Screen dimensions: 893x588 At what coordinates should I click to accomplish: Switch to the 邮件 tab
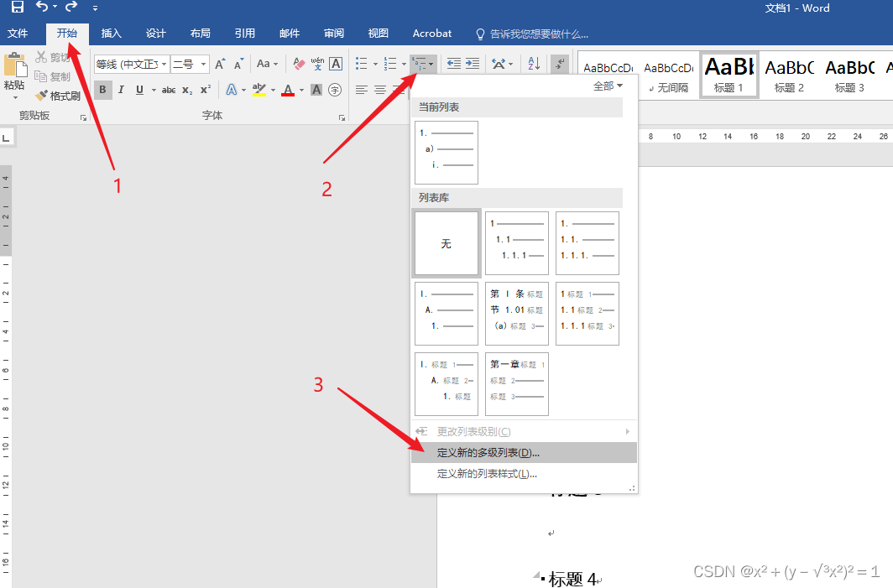coord(290,34)
